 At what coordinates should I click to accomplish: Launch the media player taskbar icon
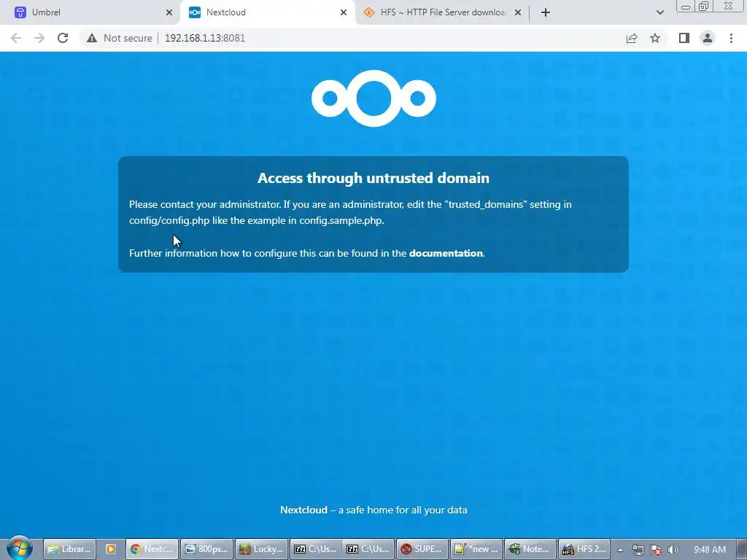[111, 549]
